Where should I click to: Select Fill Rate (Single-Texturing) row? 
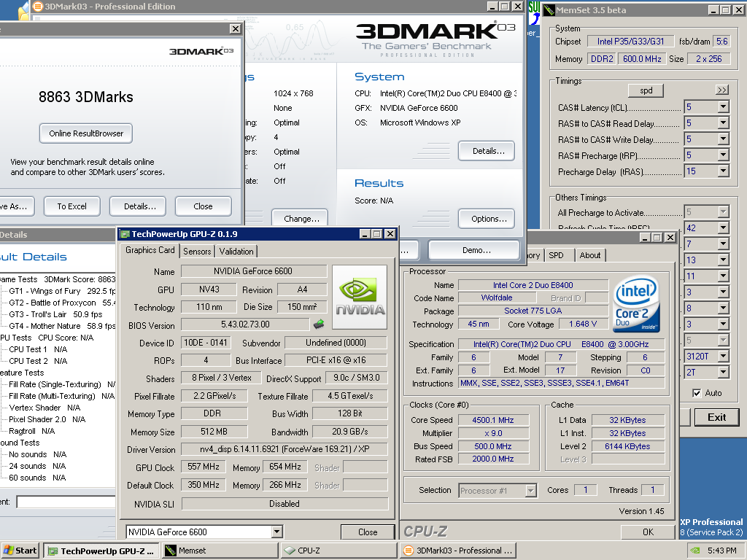coord(62,384)
